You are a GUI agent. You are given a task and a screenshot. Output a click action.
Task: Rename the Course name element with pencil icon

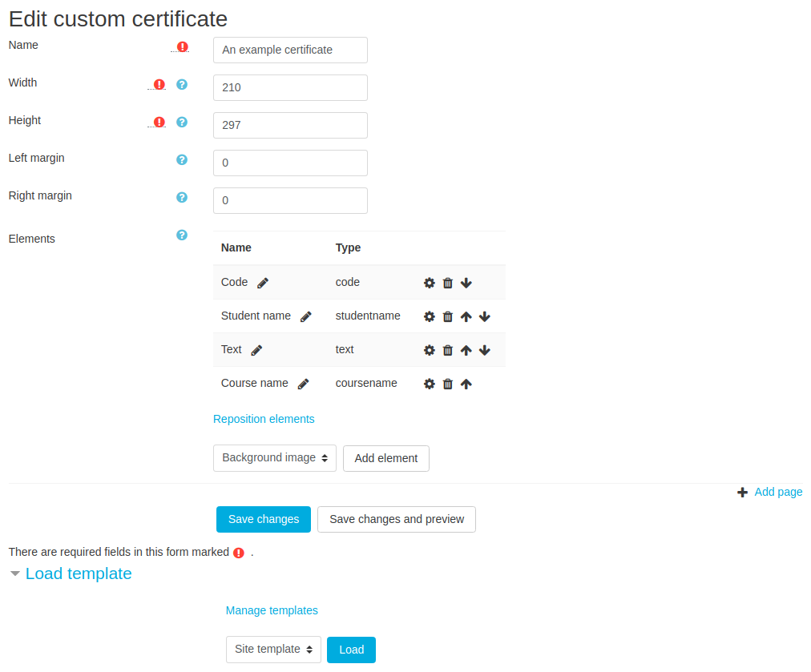pyautogui.click(x=304, y=384)
